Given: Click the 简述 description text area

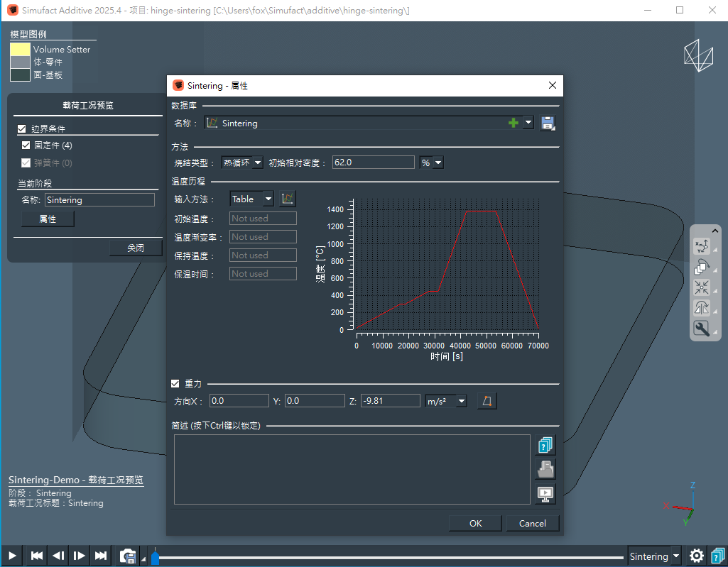Looking at the screenshot, I should [x=352, y=469].
